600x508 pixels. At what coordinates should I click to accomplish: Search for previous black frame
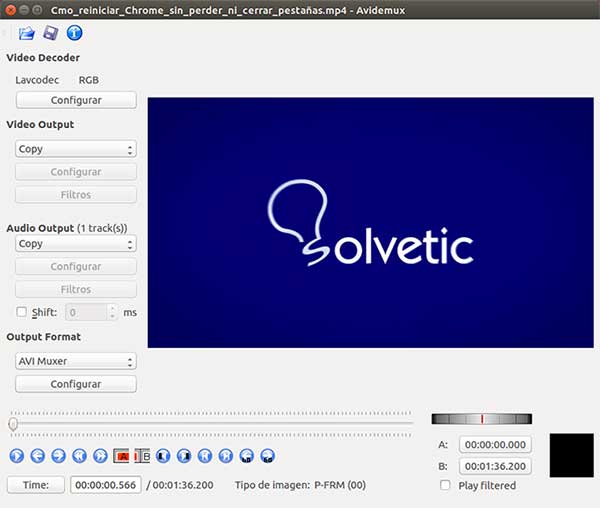click(163, 456)
